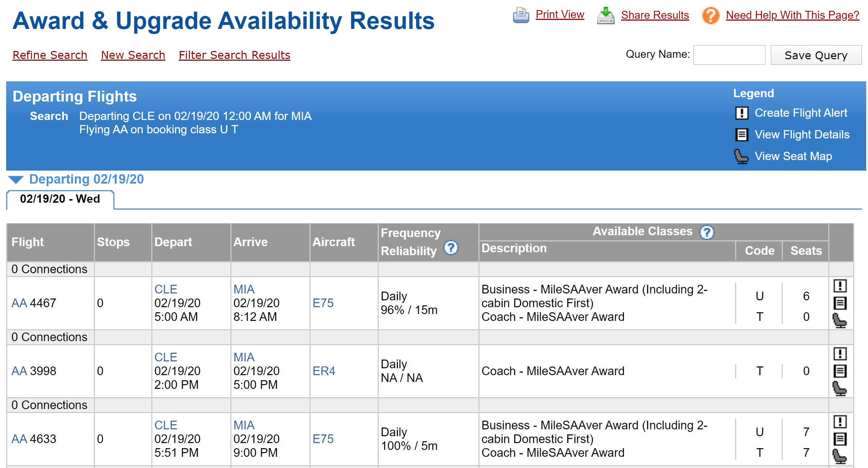Open Need Help With This Page link
This screenshot has width=868, height=468.
(x=793, y=15)
